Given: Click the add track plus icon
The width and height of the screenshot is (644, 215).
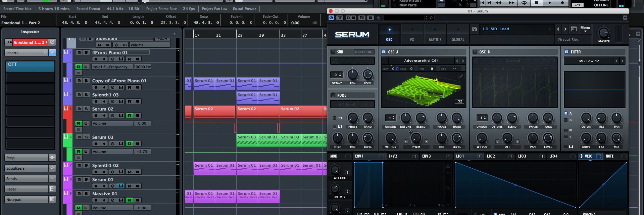Looking at the screenshot, I should (174, 34).
